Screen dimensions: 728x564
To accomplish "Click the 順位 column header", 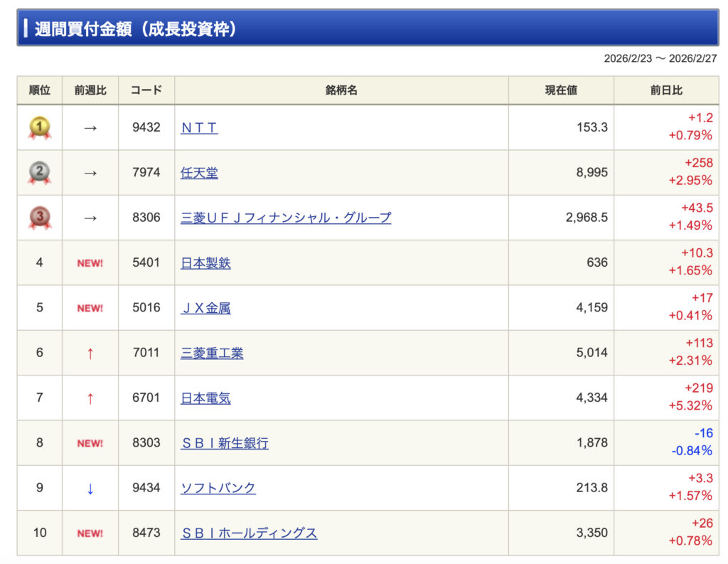I will click(40, 90).
